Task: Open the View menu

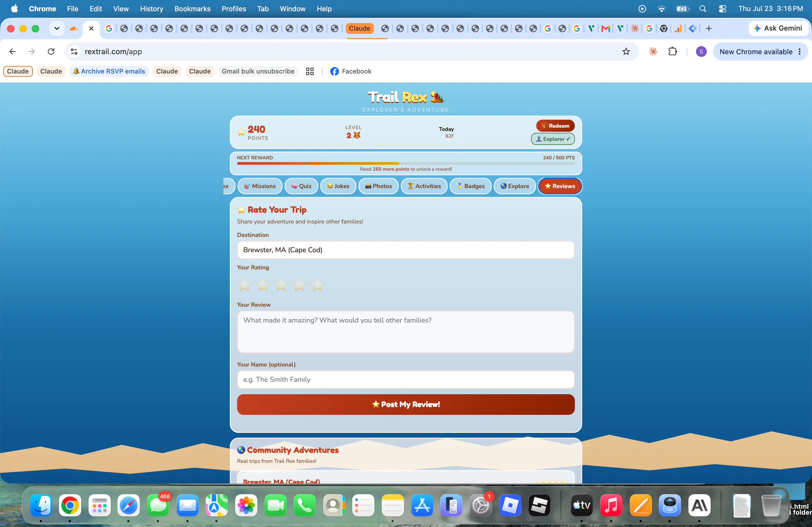Action: [121, 9]
